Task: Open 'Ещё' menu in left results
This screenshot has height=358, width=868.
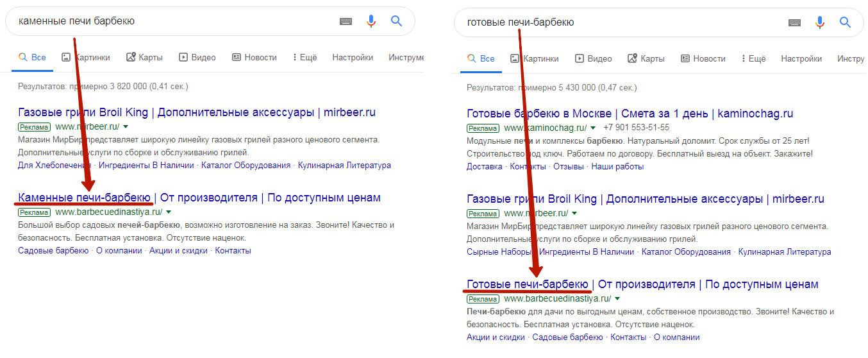Action: click(x=305, y=57)
